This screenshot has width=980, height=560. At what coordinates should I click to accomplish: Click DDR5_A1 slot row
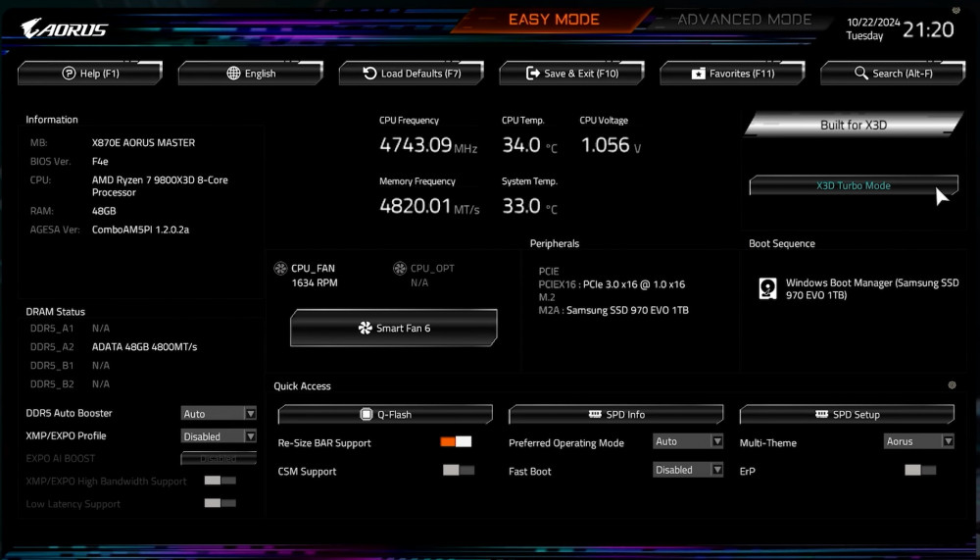(70, 328)
